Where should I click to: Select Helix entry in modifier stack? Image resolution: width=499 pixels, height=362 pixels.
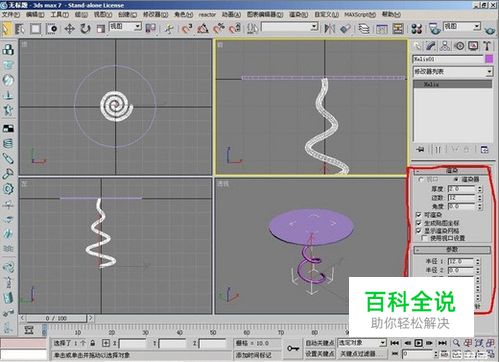pos(452,84)
